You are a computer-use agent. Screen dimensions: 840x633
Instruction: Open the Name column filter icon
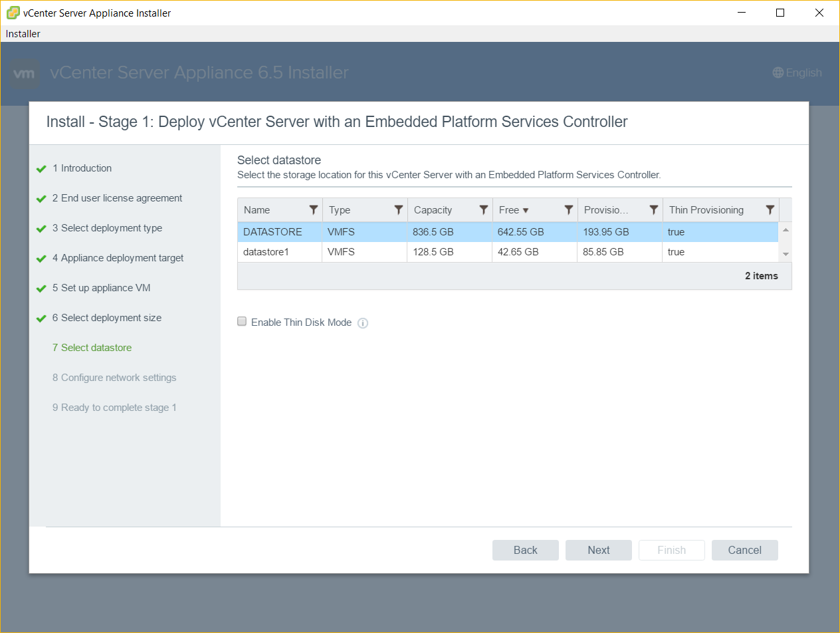(314, 210)
